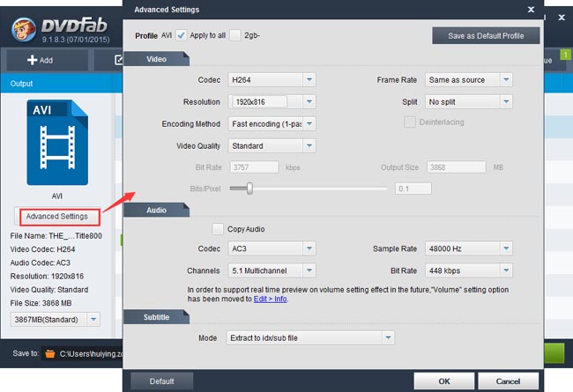
Task: Click the green queue count badge
Action: pyautogui.click(x=565, y=55)
